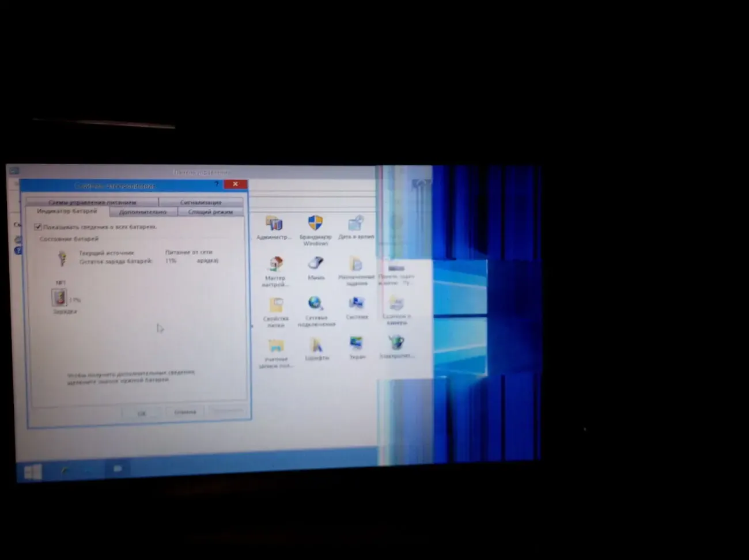Switch to Схемы управления питанием tab

92,202
